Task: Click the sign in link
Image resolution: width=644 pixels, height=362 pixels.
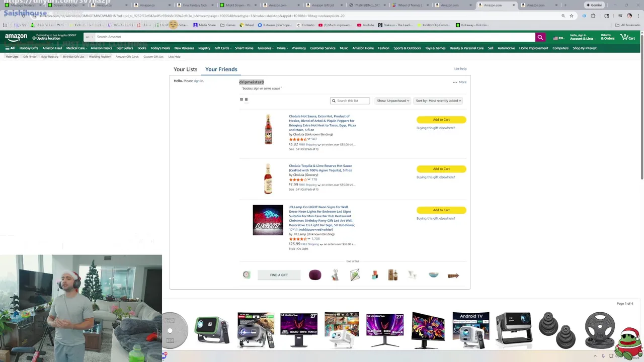Action: 198,81
